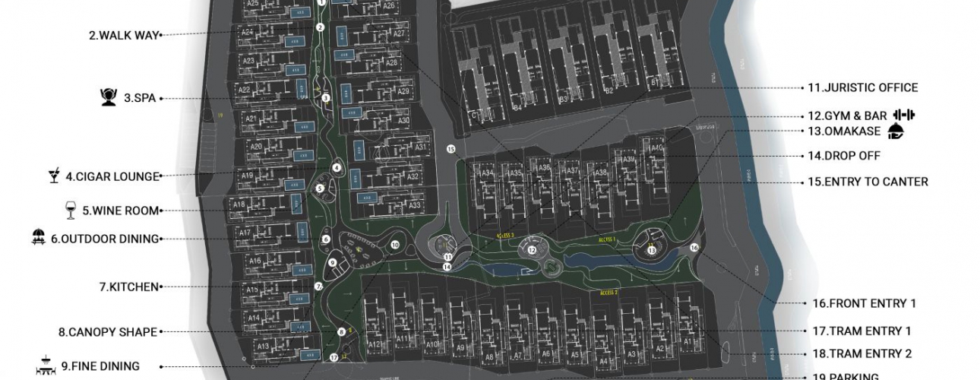Image resolution: width=980 pixels, height=380 pixels.
Task: Select map marker 5 on the plan
Action: pyautogui.click(x=320, y=188)
